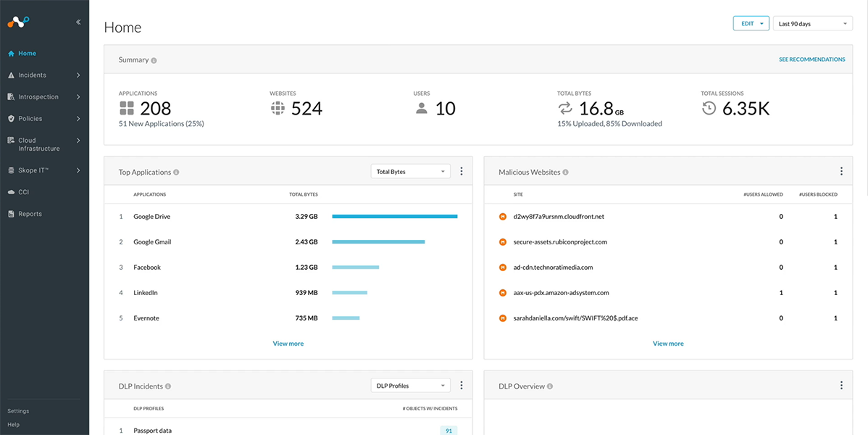The height and width of the screenshot is (435, 868).
Task: Click the Skope IT database icon
Action: (11, 170)
